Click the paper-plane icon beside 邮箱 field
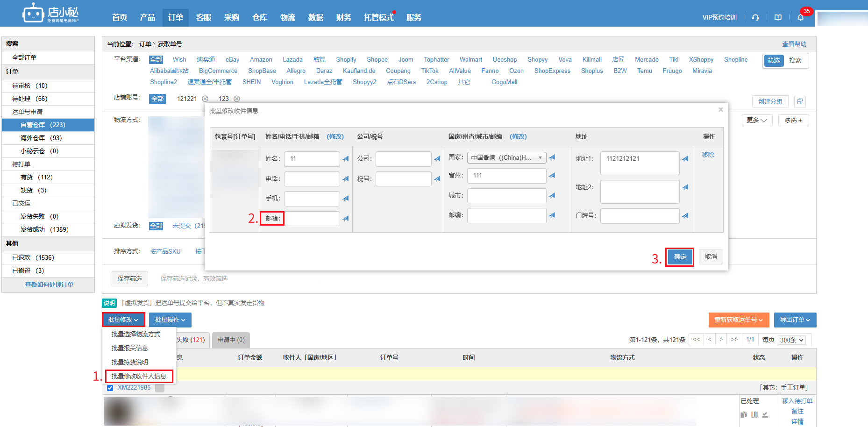Viewport: 868px width, 427px height. coord(346,219)
